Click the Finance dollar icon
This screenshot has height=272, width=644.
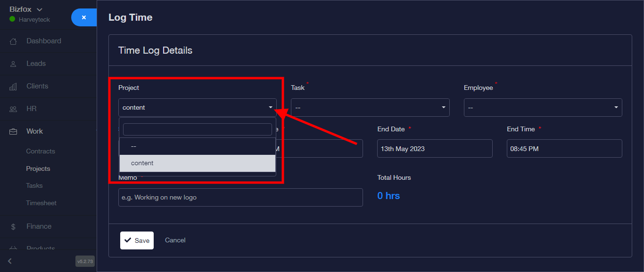(x=13, y=227)
